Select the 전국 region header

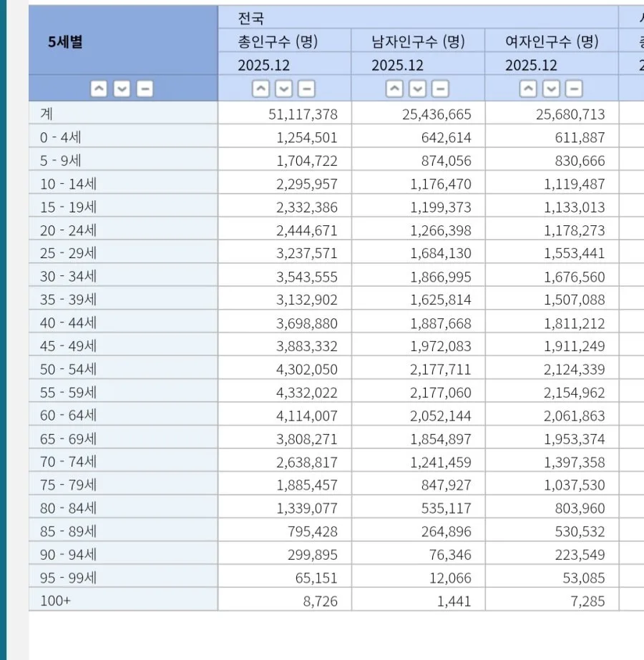(418, 17)
